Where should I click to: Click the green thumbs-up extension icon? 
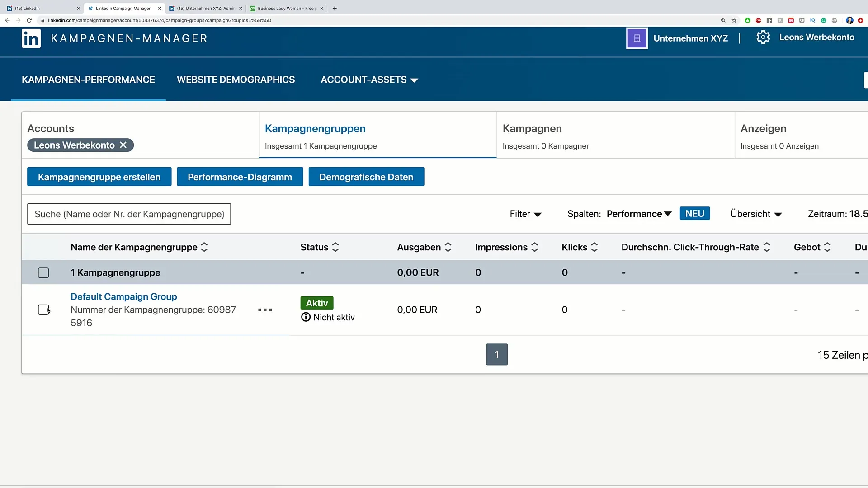[x=747, y=20]
